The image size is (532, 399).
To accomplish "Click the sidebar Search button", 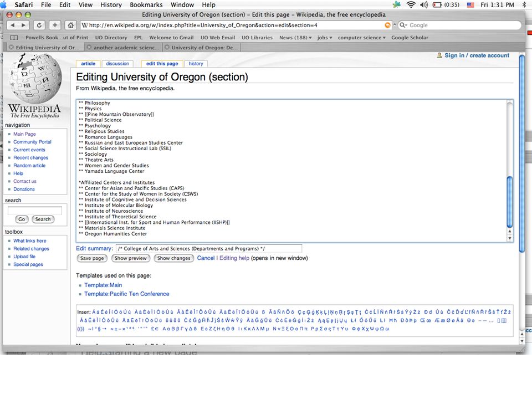I will click(43, 219).
